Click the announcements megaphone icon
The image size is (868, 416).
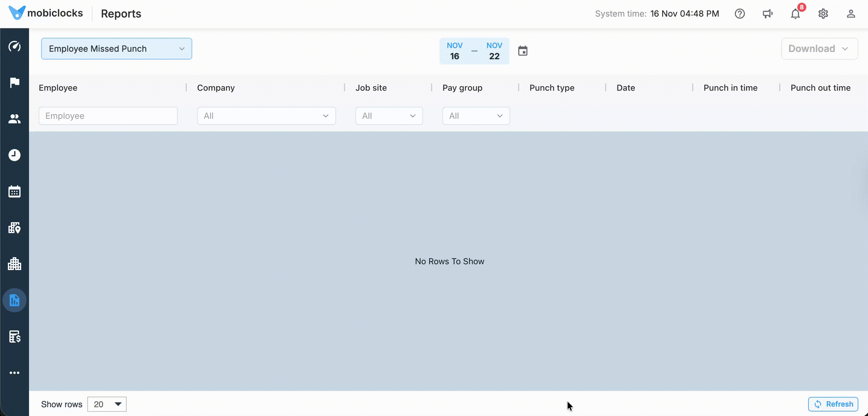(767, 14)
